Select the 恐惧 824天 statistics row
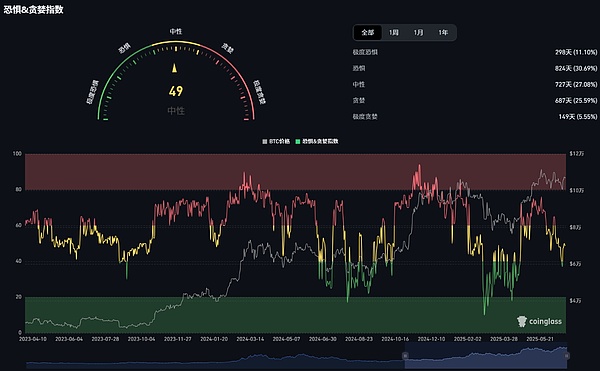The height and width of the screenshot is (371, 600). (474, 68)
